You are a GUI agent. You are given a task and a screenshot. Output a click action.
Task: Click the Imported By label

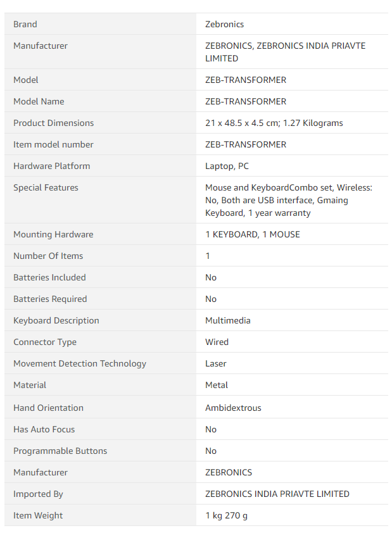point(38,494)
